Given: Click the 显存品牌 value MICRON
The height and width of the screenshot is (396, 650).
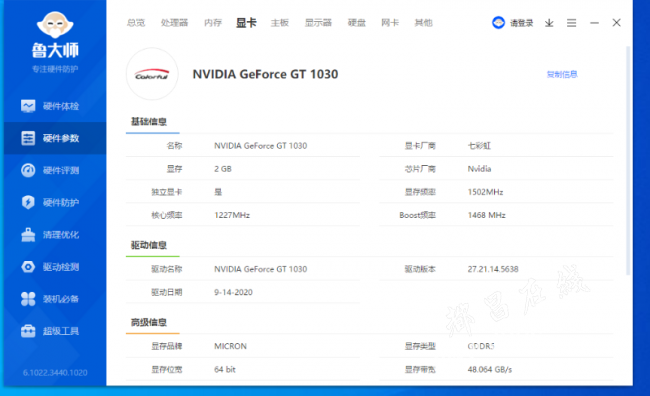Looking at the screenshot, I should 230,346.
